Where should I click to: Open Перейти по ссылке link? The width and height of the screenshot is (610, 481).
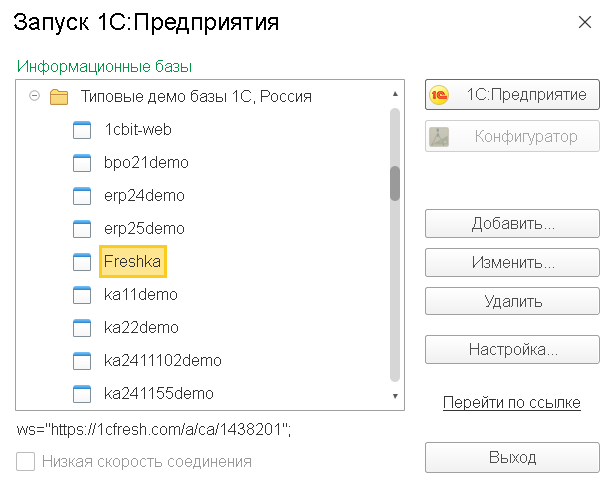pos(512,402)
